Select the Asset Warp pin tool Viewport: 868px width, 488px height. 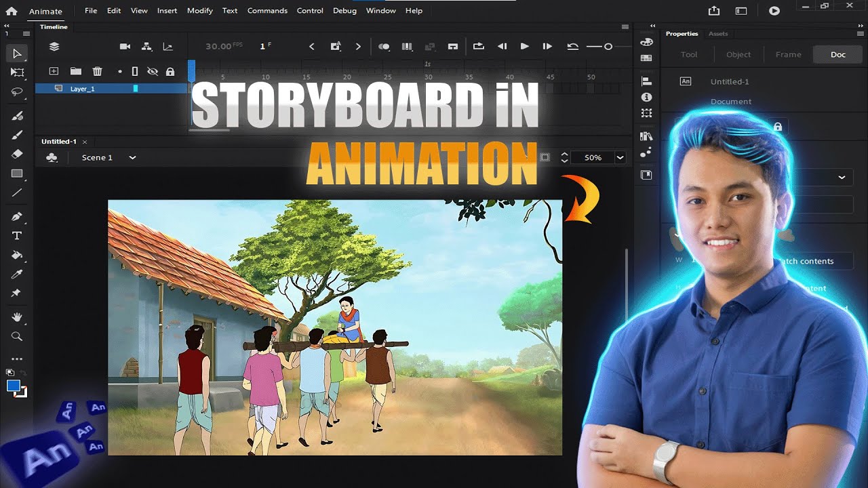pyautogui.click(x=17, y=293)
